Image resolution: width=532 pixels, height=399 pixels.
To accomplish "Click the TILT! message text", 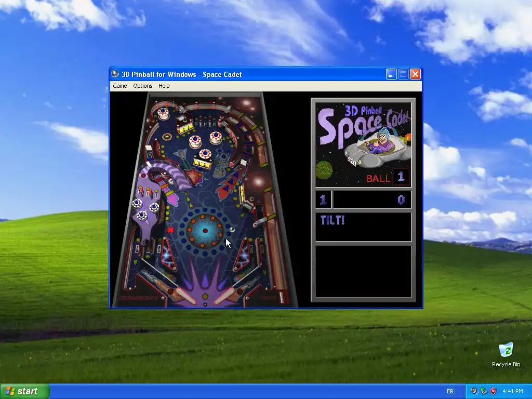I will click(332, 220).
